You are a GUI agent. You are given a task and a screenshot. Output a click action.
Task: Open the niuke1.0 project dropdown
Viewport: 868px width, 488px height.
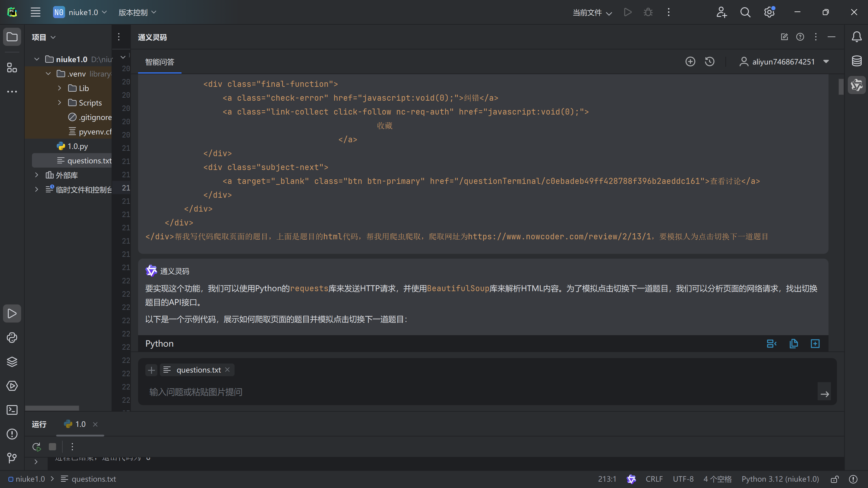click(80, 12)
